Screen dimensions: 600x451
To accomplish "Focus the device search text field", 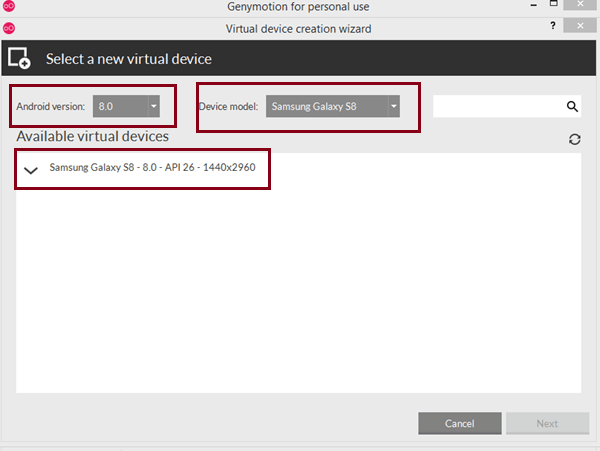I will coord(497,106).
